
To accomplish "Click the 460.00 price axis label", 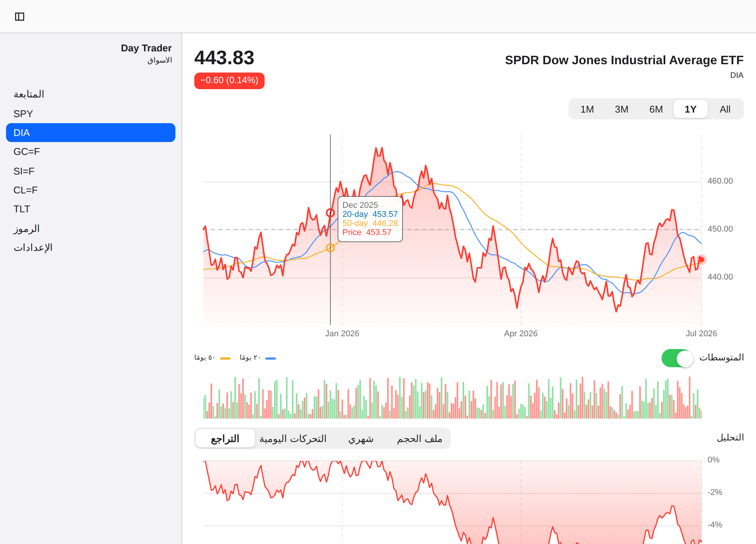I will (x=720, y=181).
